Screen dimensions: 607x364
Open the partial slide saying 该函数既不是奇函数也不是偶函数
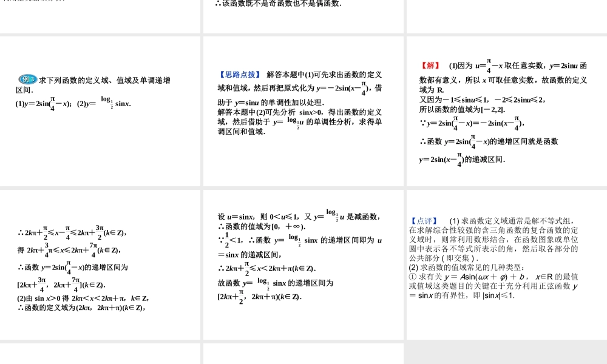[x=303, y=16]
